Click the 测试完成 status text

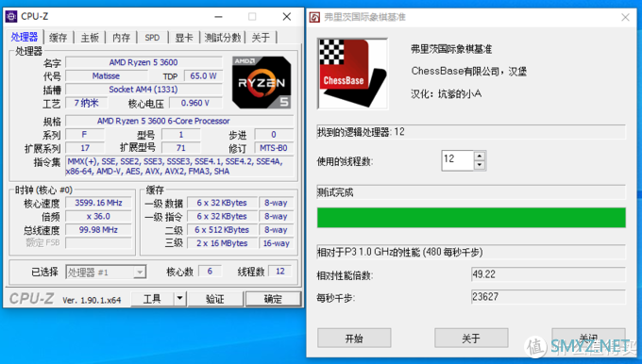point(335,192)
